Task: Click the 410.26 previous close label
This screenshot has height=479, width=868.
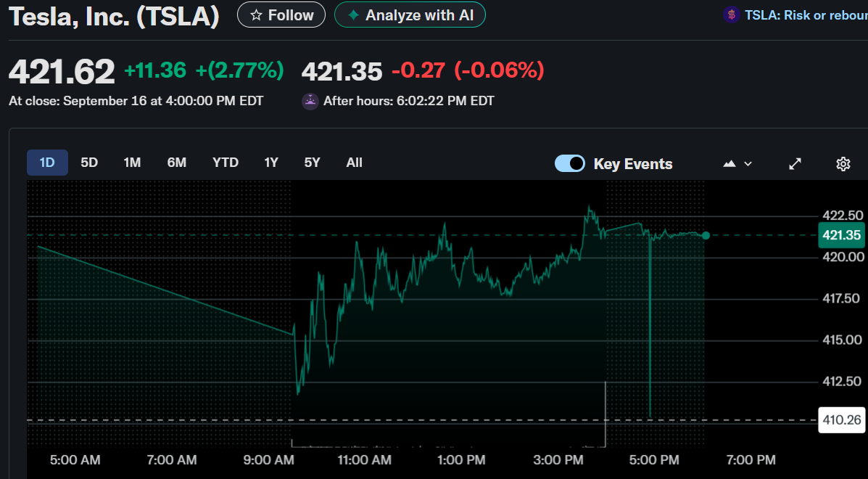Action: (x=841, y=420)
